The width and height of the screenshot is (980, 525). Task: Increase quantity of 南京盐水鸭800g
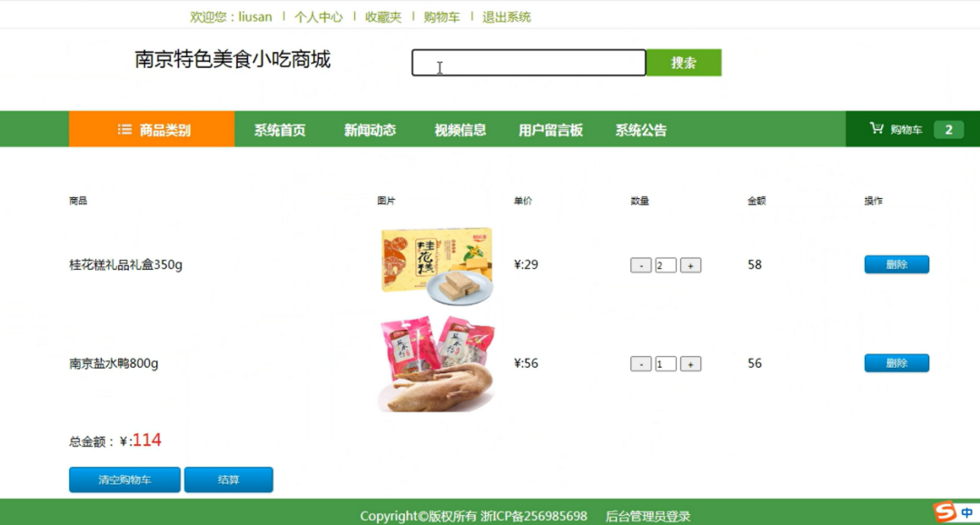(x=690, y=363)
